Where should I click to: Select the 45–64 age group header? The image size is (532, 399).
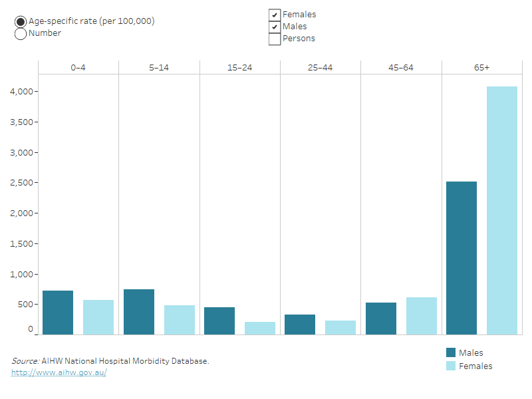pos(400,67)
